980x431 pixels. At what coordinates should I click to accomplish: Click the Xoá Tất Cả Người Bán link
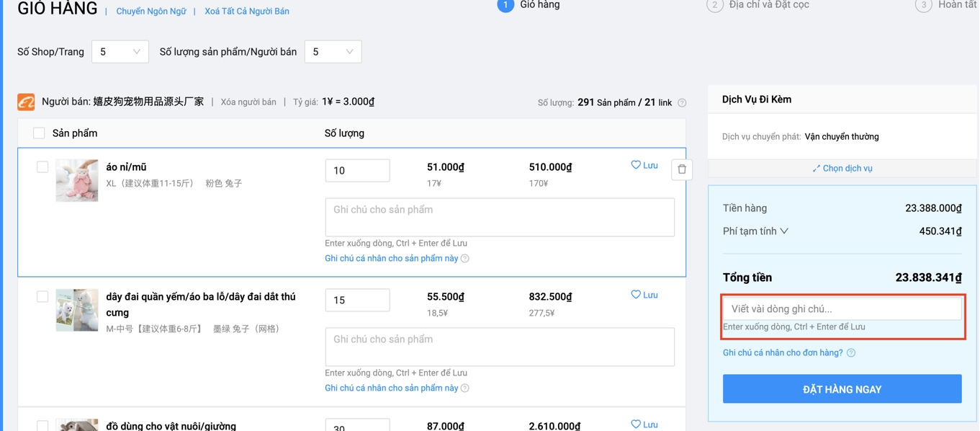click(247, 12)
